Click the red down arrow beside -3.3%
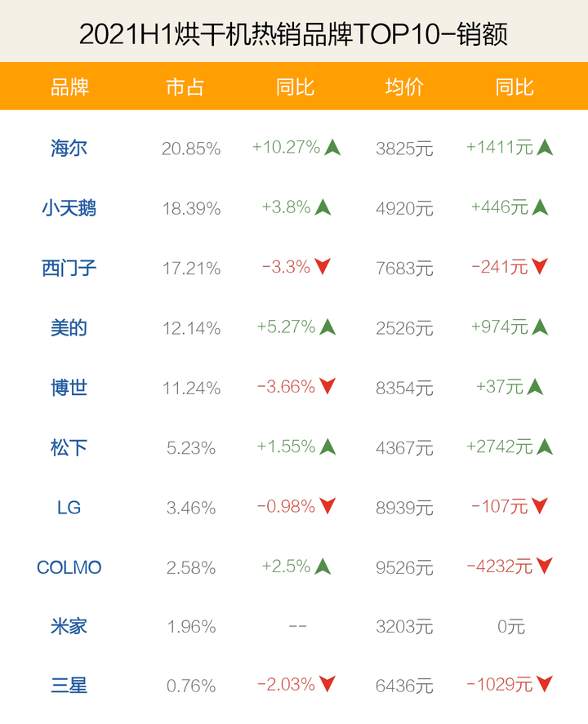Screen dimensions: 588x724 click(x=323, y=266)
